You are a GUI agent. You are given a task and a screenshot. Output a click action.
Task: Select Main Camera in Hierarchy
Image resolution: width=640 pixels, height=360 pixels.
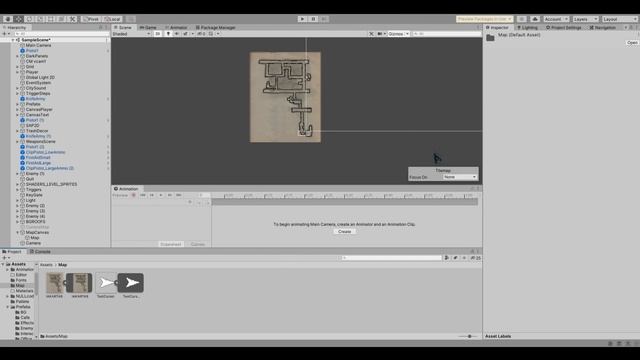click(x=38, y=45)
